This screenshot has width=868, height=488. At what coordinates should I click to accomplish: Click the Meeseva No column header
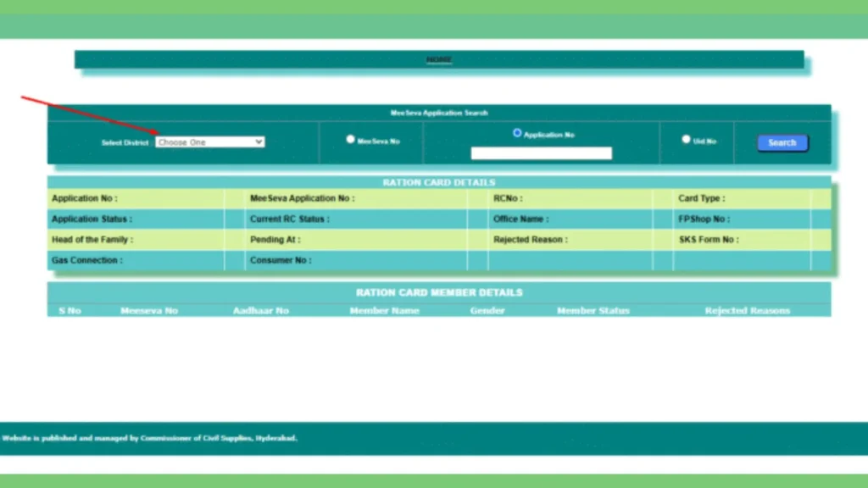click(149, 311)
